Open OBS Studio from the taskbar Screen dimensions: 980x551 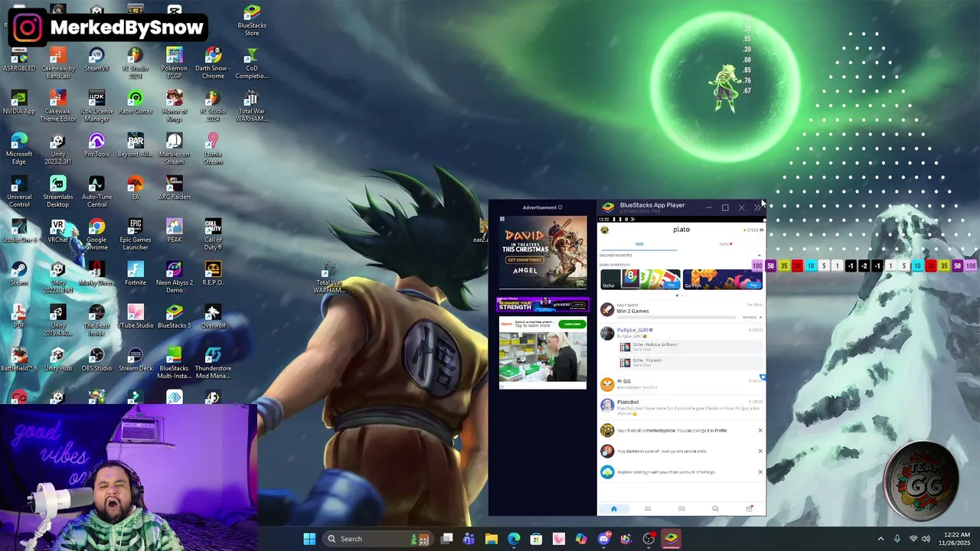[x=648, y=539]
